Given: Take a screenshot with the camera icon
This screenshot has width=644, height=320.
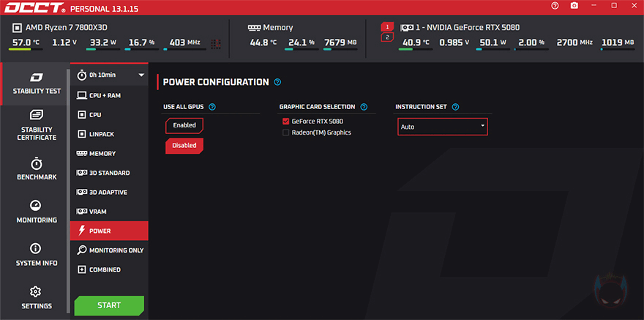Looking at the screenshot, I should coord(574,6).
